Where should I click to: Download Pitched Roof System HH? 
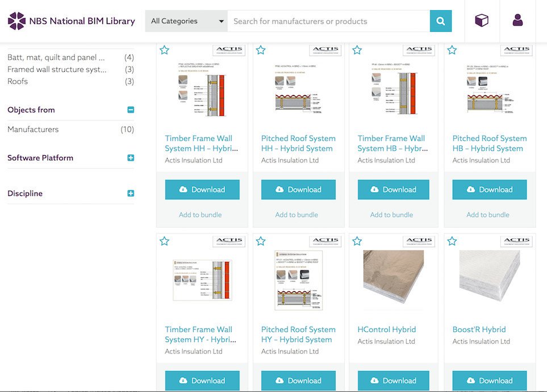(x=299, y=190)
